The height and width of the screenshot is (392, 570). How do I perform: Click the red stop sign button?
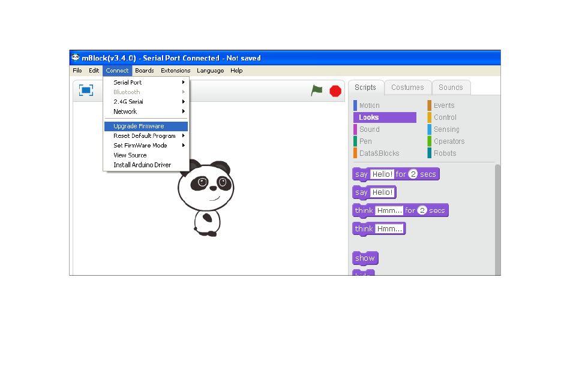tap(335, 91)
